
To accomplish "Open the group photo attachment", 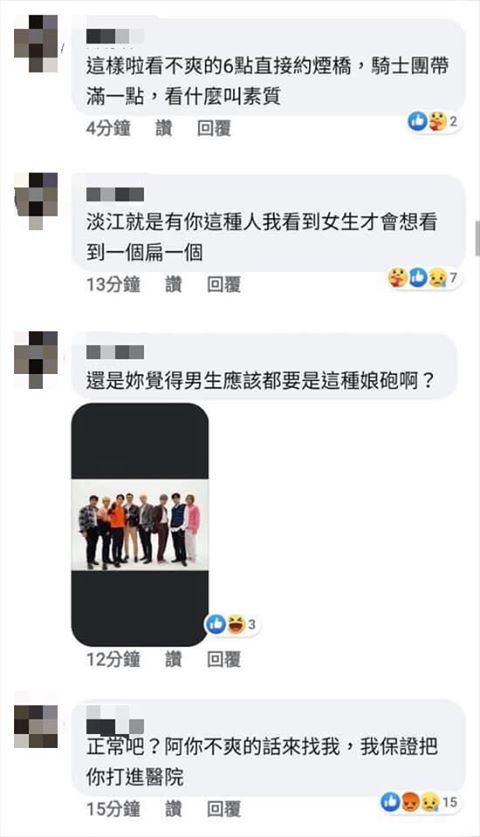I will pos(140,524).
